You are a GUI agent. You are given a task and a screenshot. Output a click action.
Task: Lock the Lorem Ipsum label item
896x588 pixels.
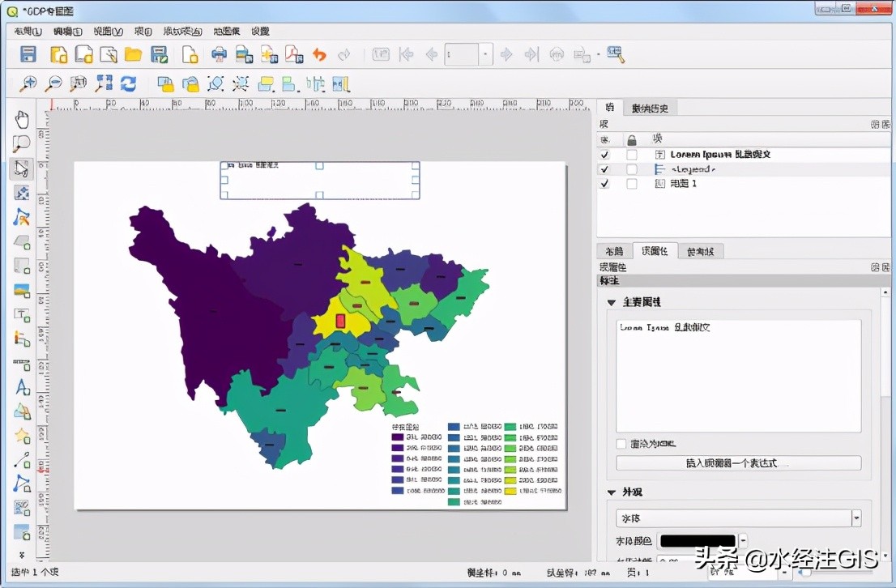(x=631, y=154)
